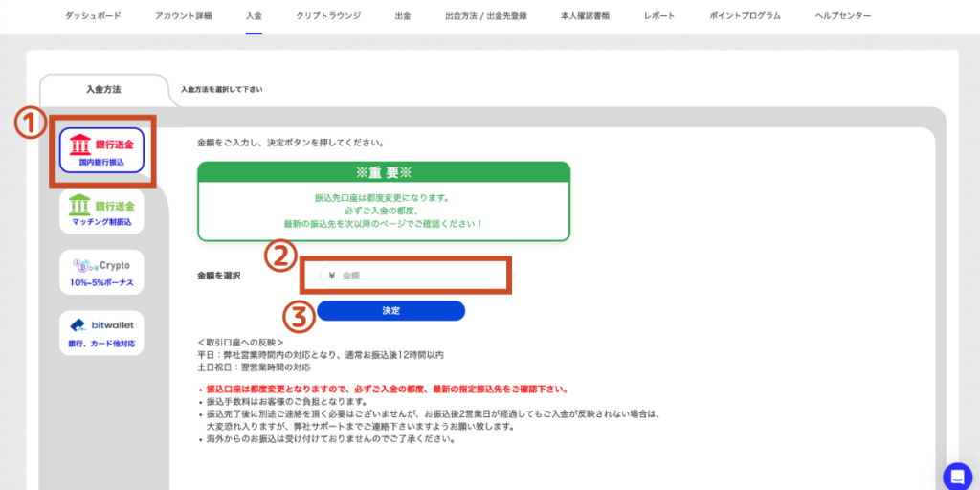The width and height of the screenshot is (980, 490).
Task: Select the 入金方法 tab
Action: [103, 89]
